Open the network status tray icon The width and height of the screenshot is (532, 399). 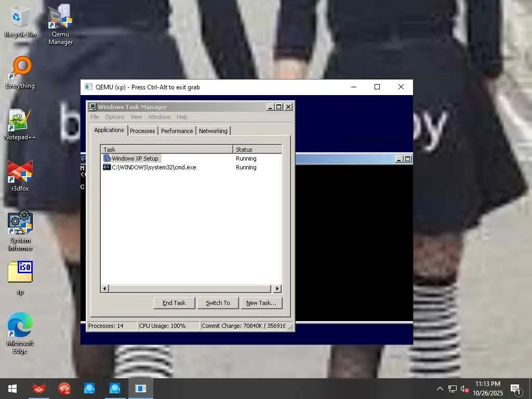tap(453, 389)
